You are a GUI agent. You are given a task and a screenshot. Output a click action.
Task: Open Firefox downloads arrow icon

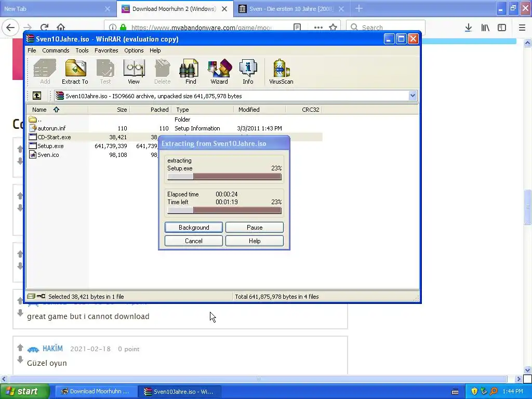468,28
